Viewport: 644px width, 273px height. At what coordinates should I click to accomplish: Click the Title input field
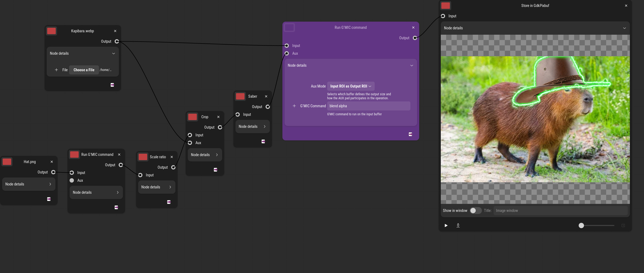(560, 211)
